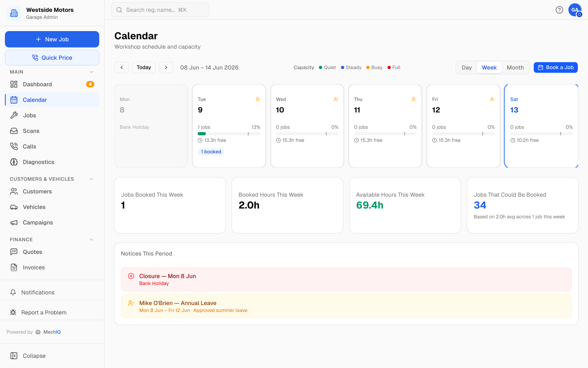The image size is (588, 368).
Task: Click the Quick Price button
Action: 52,58
